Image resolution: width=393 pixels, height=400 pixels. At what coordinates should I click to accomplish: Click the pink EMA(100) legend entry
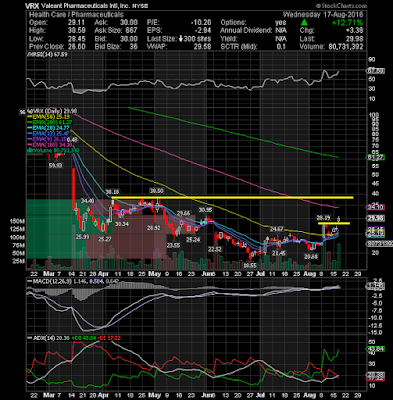[50, 145]
